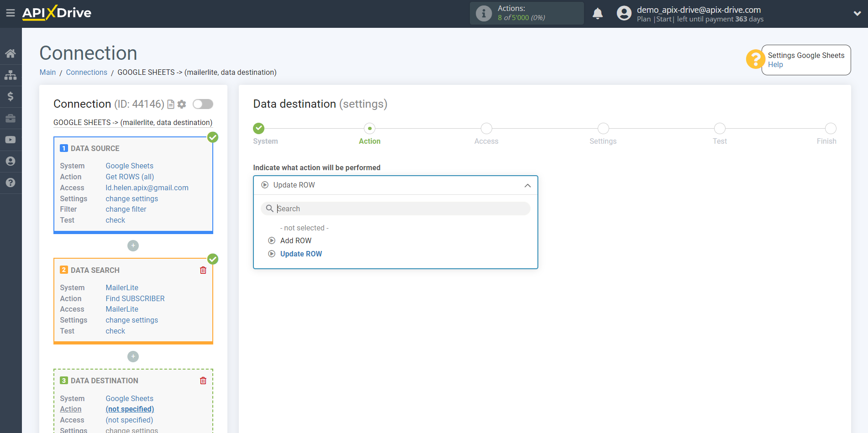
Task: Click the Finish step in wizard
Action: pos(831,128)
